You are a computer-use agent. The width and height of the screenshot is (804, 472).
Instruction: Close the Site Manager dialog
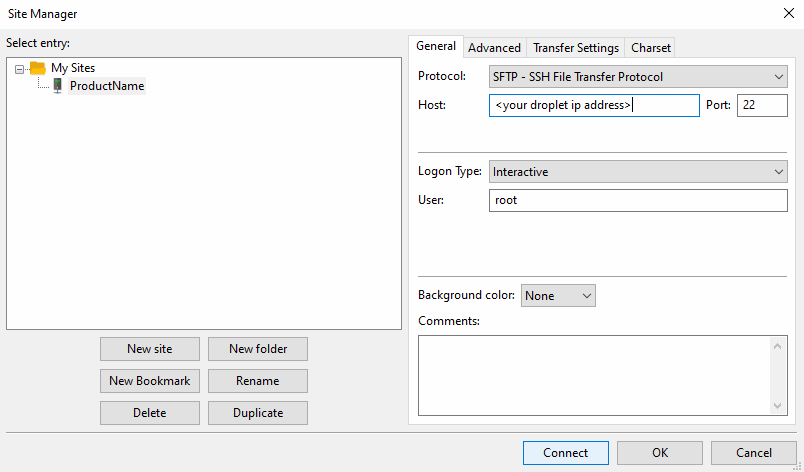pos(788,13)
